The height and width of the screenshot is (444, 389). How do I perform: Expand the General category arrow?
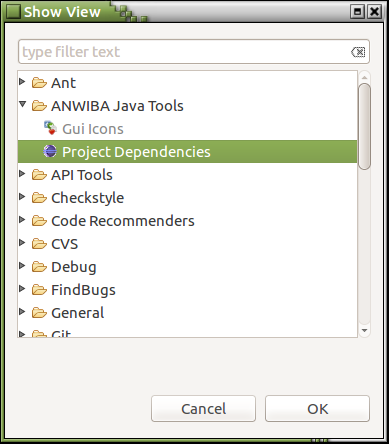pos(22,312)
